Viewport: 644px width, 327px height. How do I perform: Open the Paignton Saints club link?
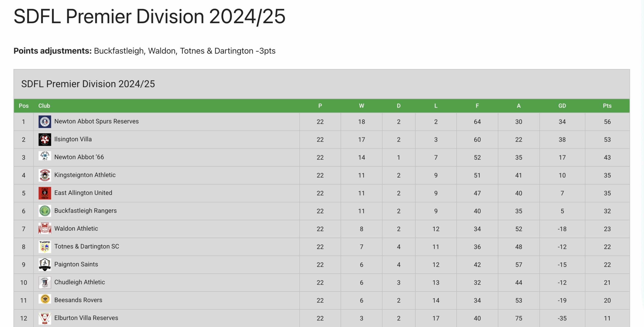[x=76, y=265]
